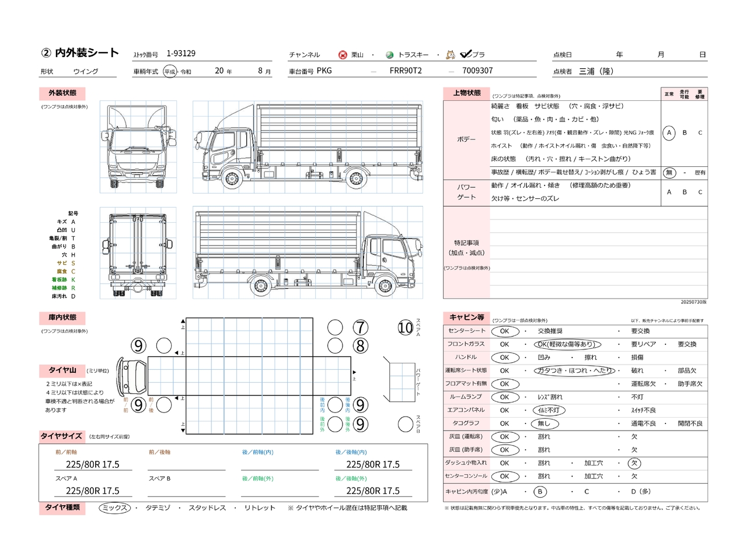This screenshot has height=560, width=747.
Task: Toggle the ワンプラ channel checkmark
Action: 466,54
